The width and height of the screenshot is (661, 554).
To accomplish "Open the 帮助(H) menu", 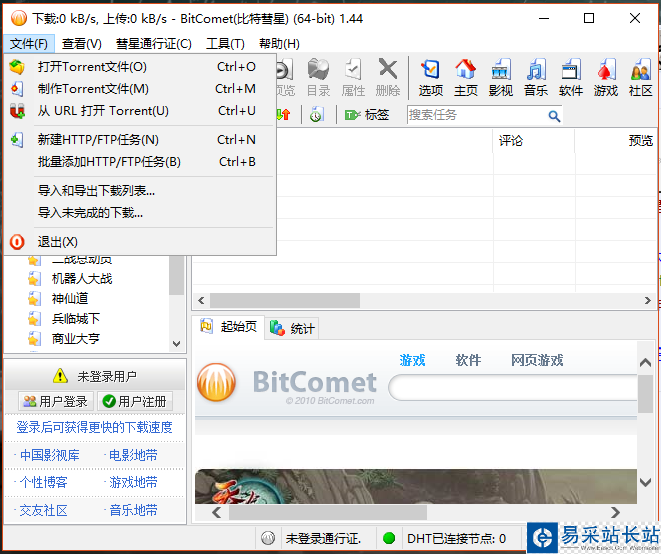I will pyautogui.click(x=279, y=43).
